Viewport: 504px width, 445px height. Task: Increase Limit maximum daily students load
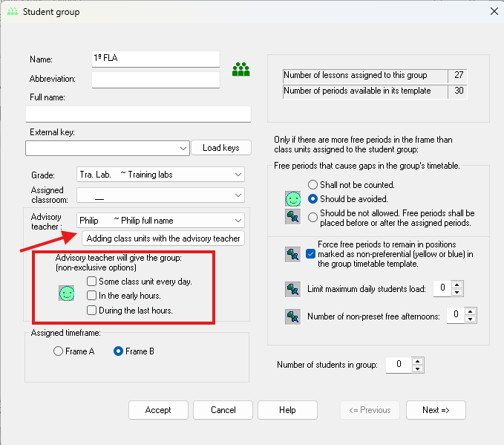pos(456,285)
